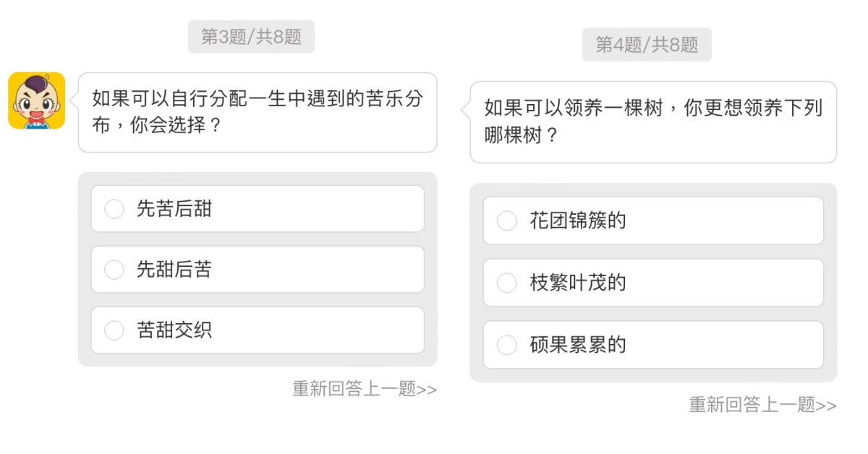This screenshot has height=454, width=868.
Task: Choose the 先甜后苦 answer option text
Action: tap(174, 270)
